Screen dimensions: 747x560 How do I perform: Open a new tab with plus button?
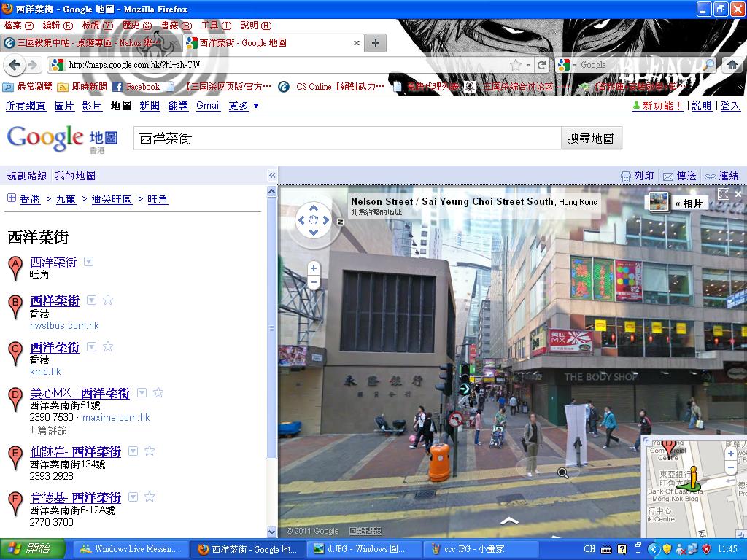375,43
